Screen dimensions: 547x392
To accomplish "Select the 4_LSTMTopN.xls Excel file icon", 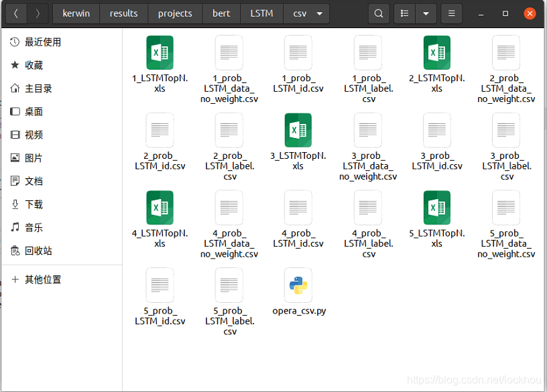I will pyautogui.click(x=160, y=207).
